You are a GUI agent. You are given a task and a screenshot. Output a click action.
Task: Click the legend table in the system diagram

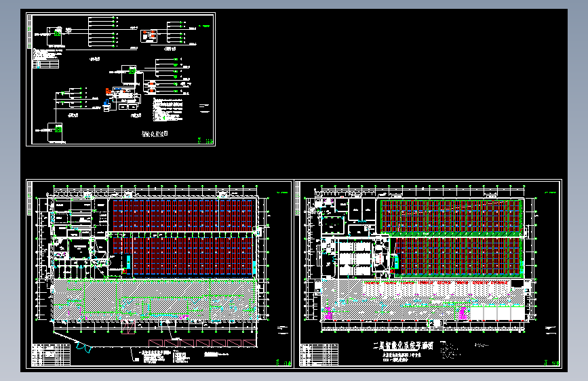click(x=45, y=64)
